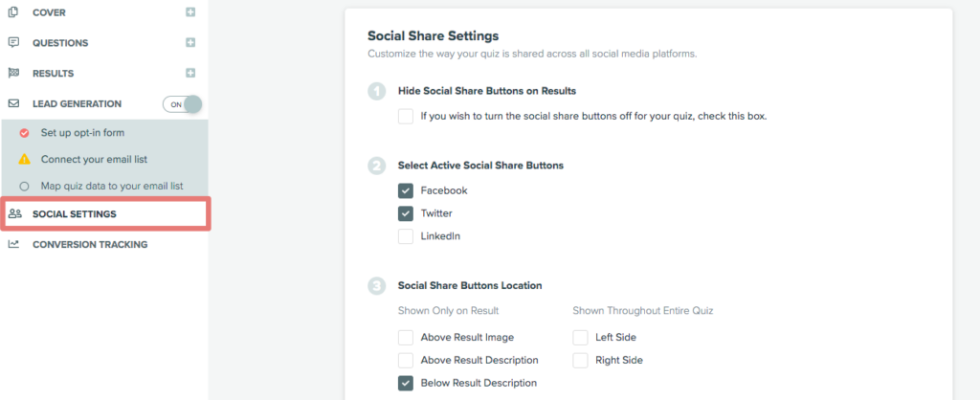Click the Questions speech bubble icon
Screen dimensions: 980x400
pos(13,42)
